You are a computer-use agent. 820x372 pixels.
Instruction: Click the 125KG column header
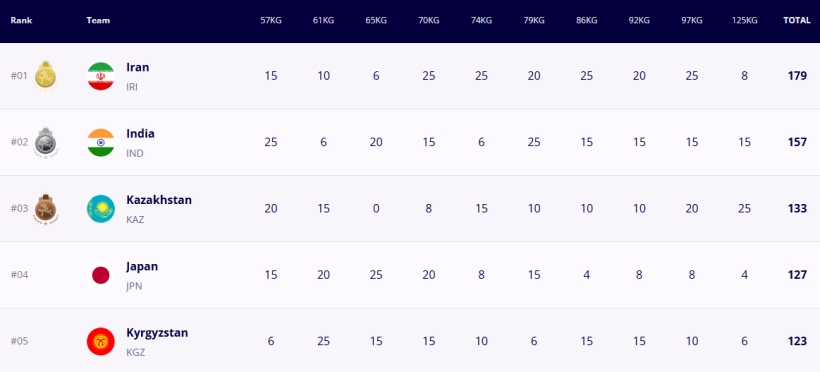(x=744, y=21)
